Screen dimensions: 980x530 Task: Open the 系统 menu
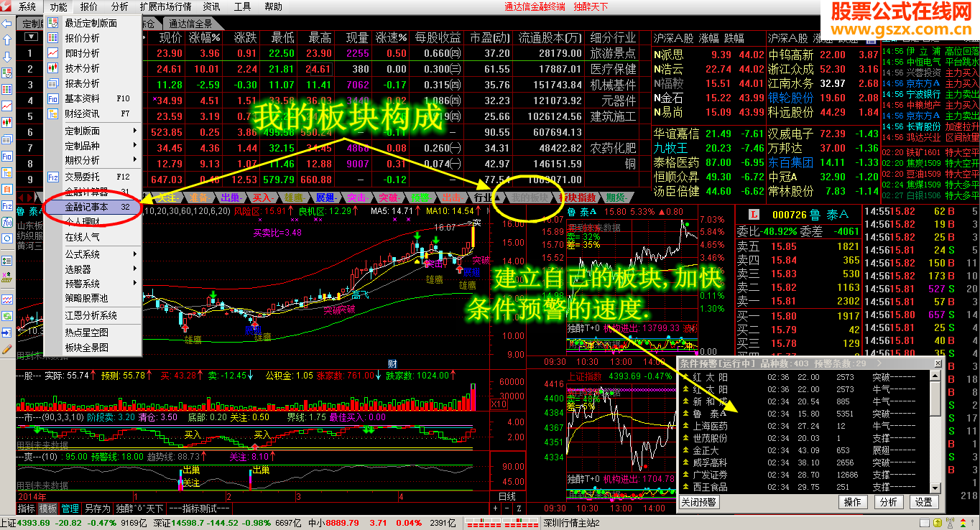click(27, 6)
